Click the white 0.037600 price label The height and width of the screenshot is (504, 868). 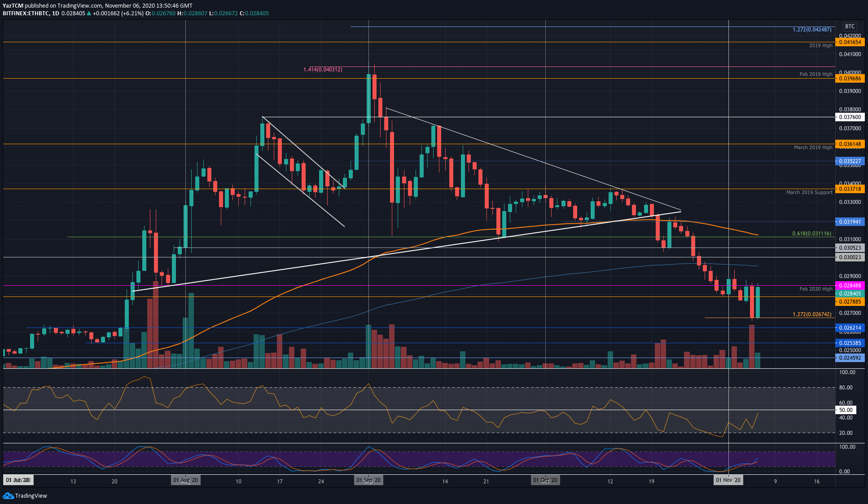850,117
